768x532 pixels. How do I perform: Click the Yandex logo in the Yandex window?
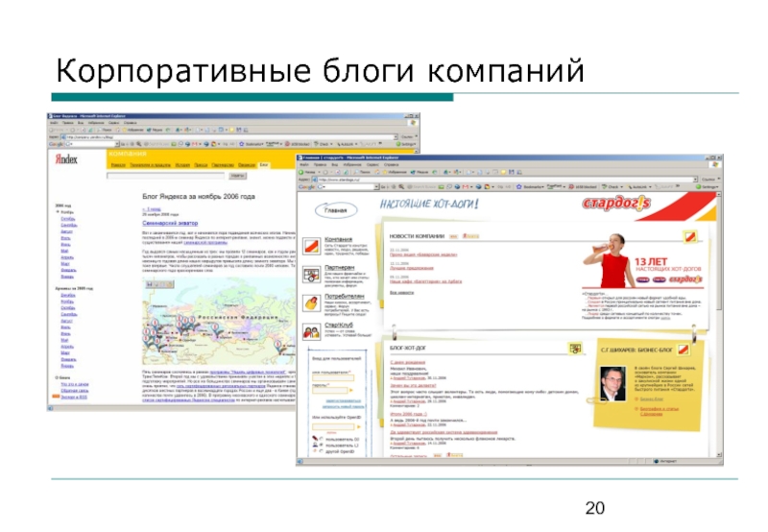pyautogui.click(x=66, y=159)
